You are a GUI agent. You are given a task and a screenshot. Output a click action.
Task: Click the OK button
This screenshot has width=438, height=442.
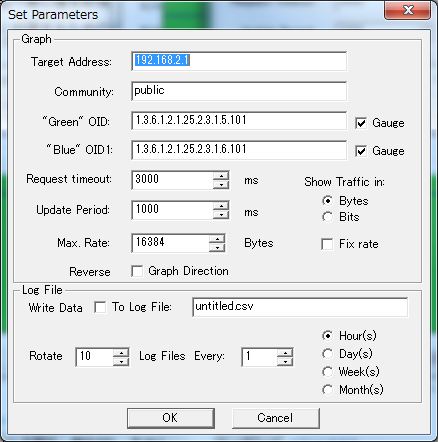coord(171,418)
